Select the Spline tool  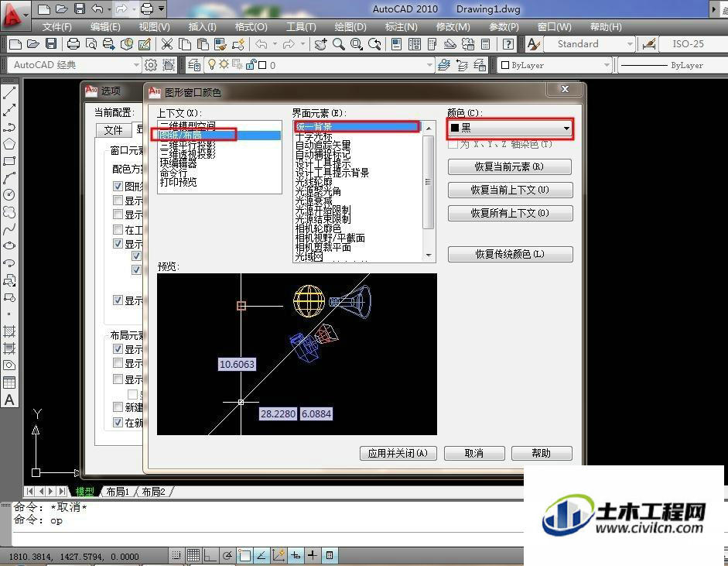pyautogui.click(x=9, y=228)
